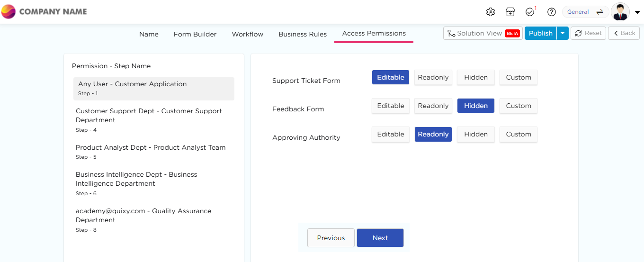Click the help question mark icon
The image size is (644, 262).
pos(551,12)
